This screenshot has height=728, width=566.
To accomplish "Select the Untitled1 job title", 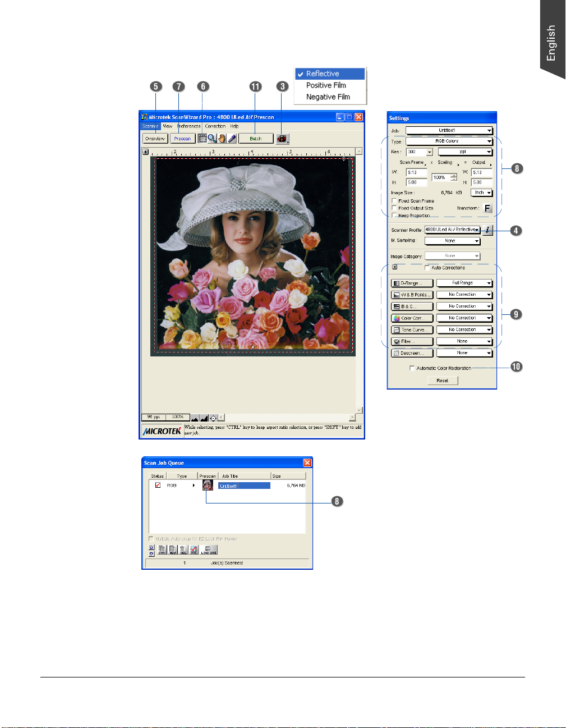I will 244,486.
